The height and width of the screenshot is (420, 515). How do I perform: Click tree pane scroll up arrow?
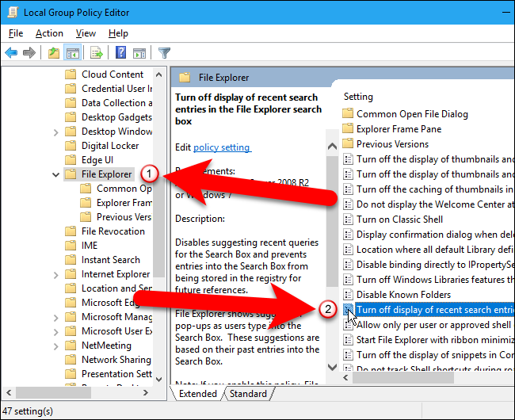159,74
